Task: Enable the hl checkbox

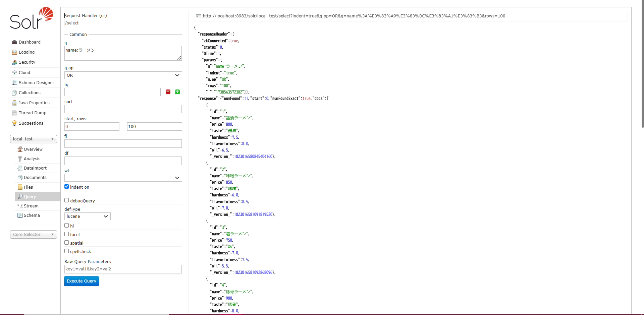Action: click(x=67, y=226)
